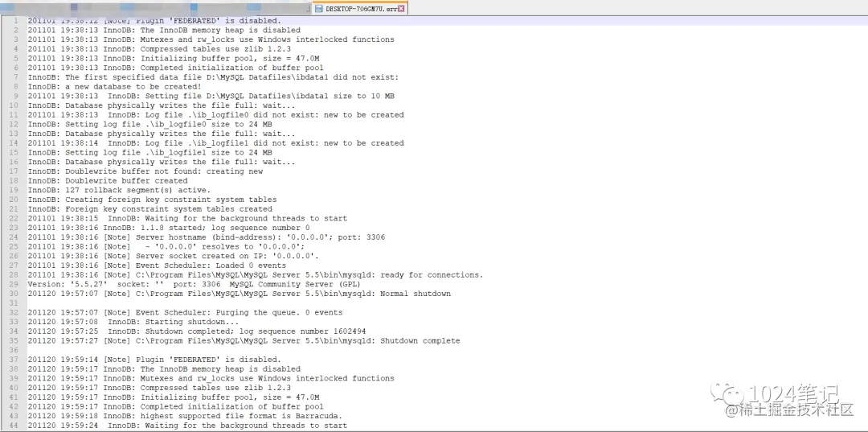
Task: Click the line '201120 19:59:17 Initializing buffer pool, size = 47.0M'
Action: (x=174, y=397)
